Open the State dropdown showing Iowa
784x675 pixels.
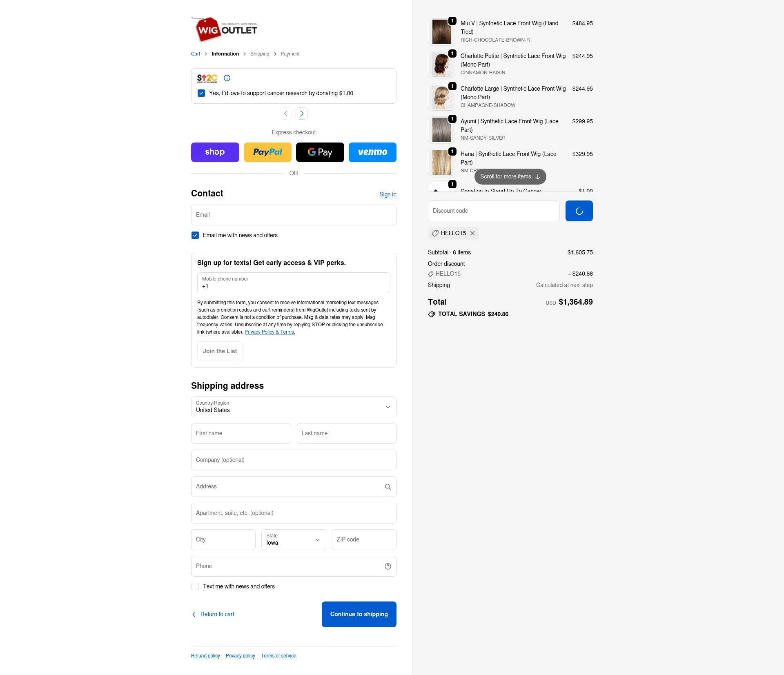click(294, 540)
